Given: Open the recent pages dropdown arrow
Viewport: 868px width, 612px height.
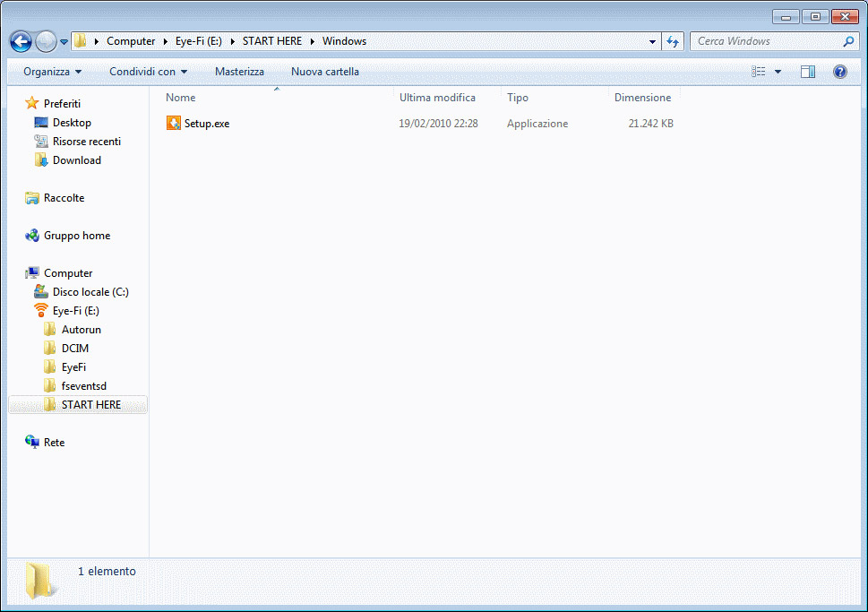Looking at the screenshot, I should [64, 42].
